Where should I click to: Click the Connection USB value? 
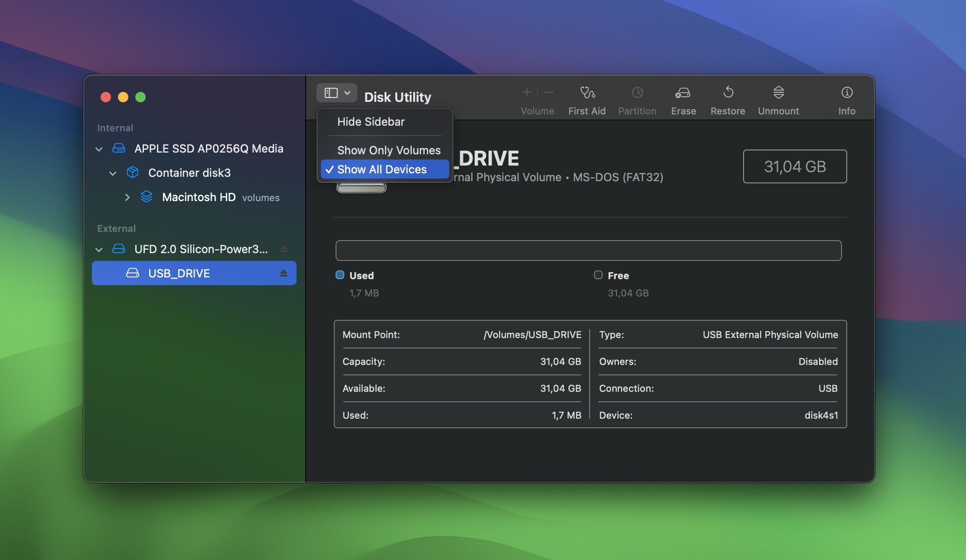tap(828, 388)
